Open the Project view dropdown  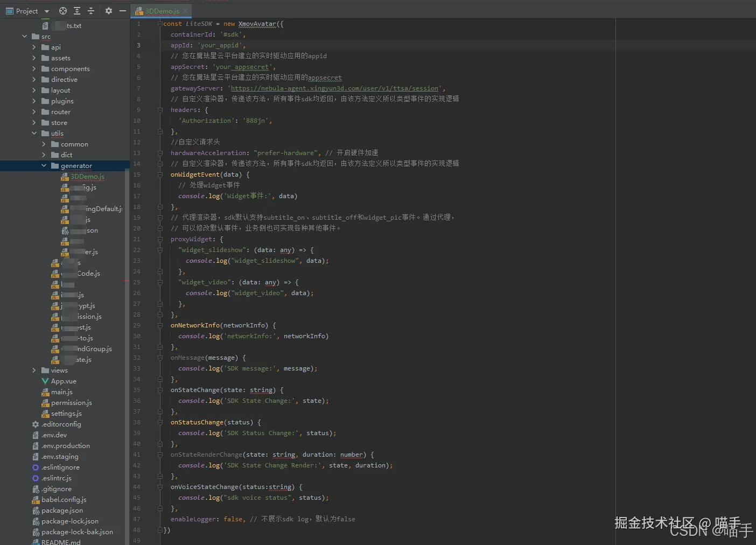[47, 11]
